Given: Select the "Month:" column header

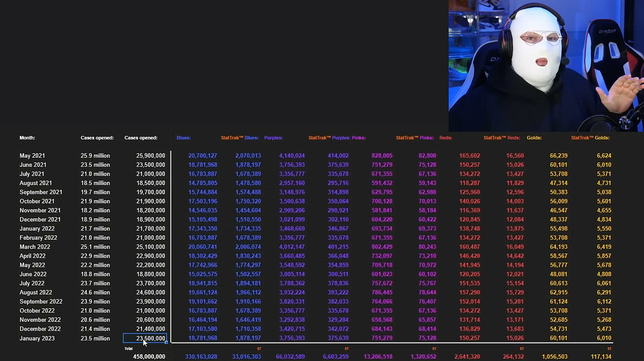Looking at the screenshot, I should [27, 138].
